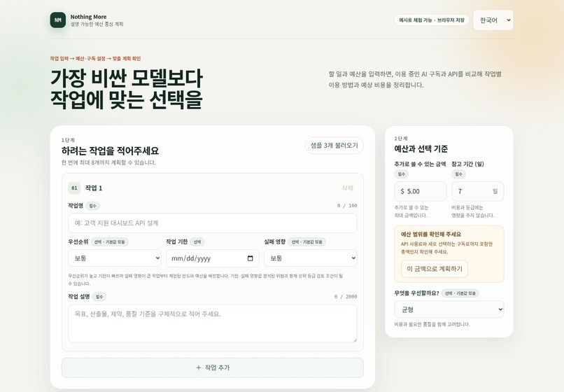Open the calendar picker icon in 작업 기한
This screenshot has height=392, width=564.
[251, 258]
